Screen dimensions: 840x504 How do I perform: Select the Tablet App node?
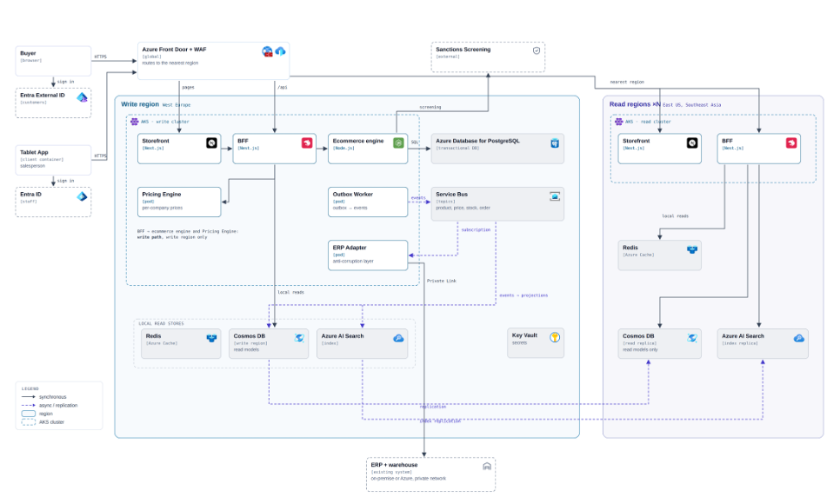(x=53, y=160)
